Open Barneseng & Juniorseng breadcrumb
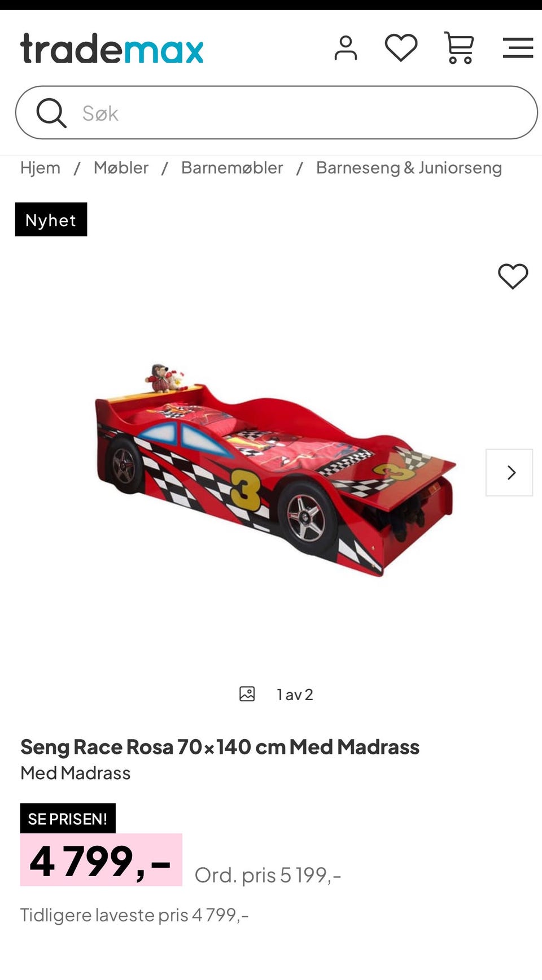 click(x=409, y=168)
